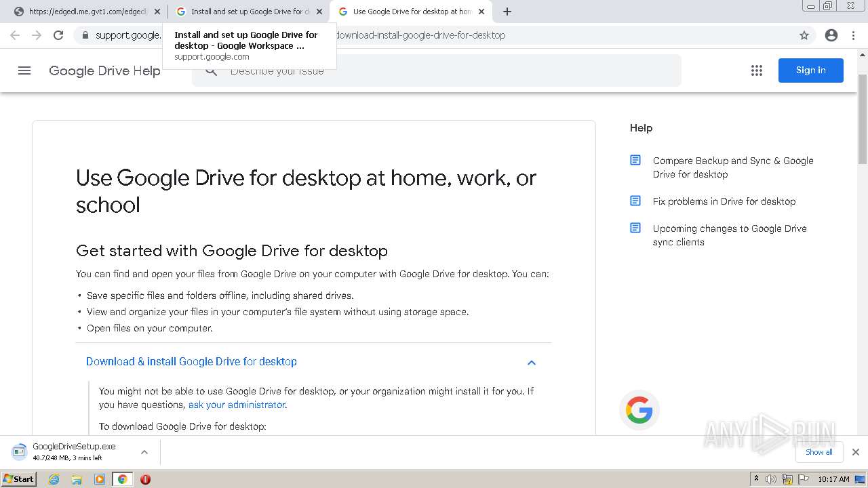The image size is (868, 488).
Task: Open Chrome's three-dot menu
Action: 853,35
